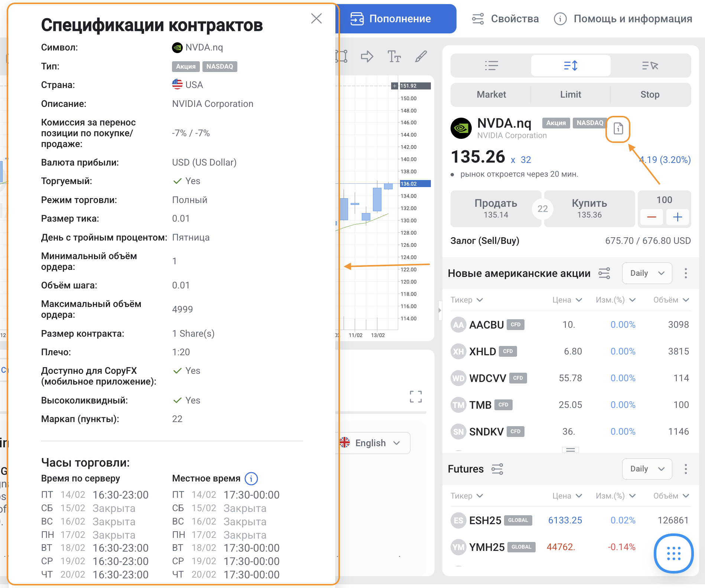Click the fullscreen expand icon

(416, 396)
